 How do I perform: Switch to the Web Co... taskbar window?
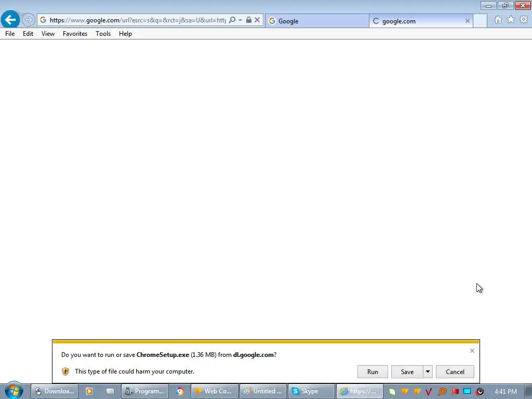coord(215,391)
